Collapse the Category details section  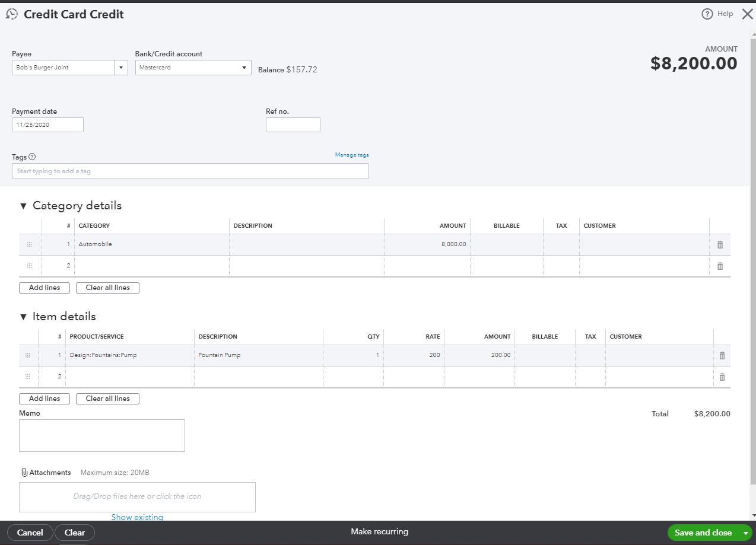pos(23,206)
